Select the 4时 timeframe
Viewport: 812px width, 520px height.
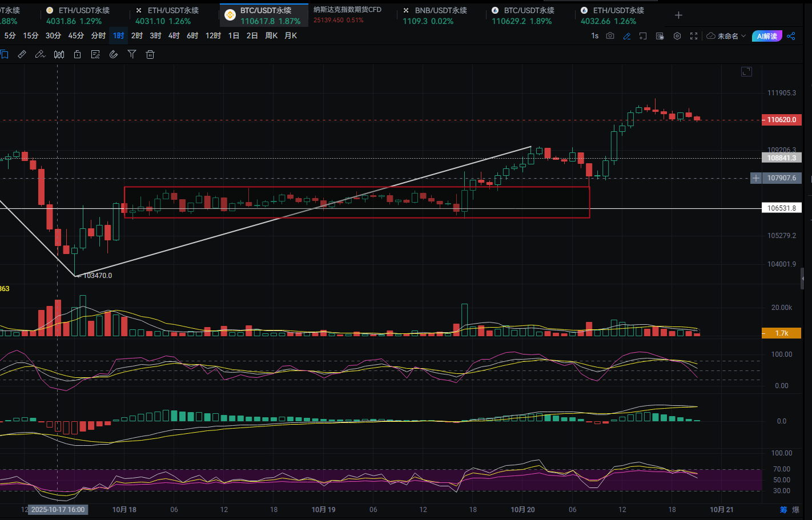click(174, 35)
